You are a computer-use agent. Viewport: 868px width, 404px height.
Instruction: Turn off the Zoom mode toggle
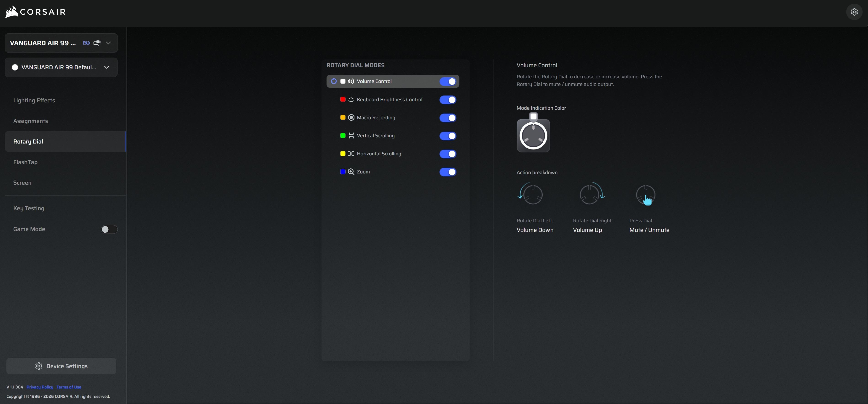(x=447, y=172)
